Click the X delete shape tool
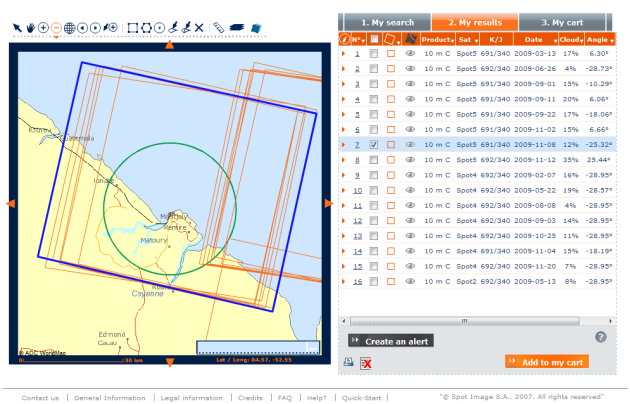This screenshot has width=630, height=404. 199,28
